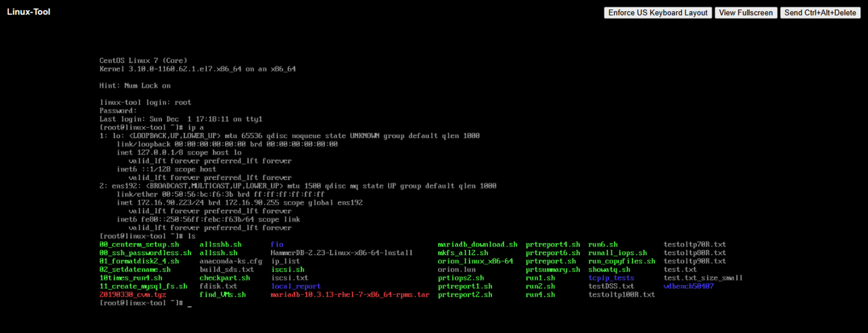Click prtsummary.sh file name

pos(553,269)
